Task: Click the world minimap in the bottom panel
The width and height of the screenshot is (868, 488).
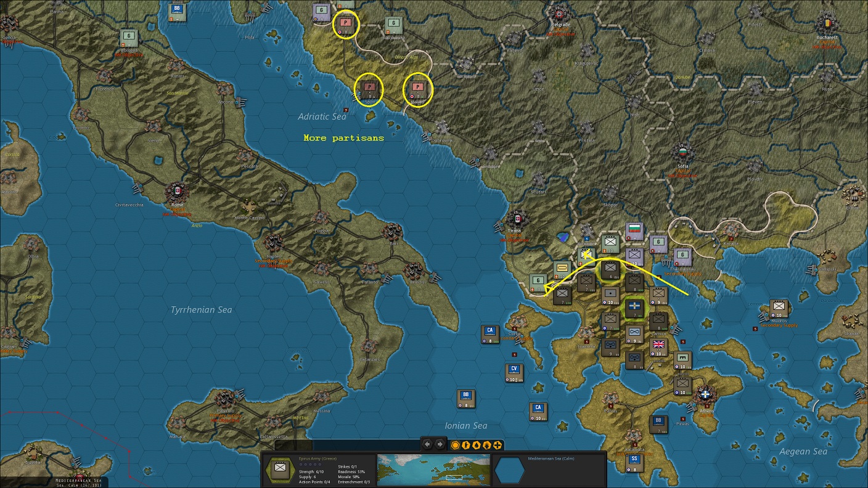Action: (434, 470)
